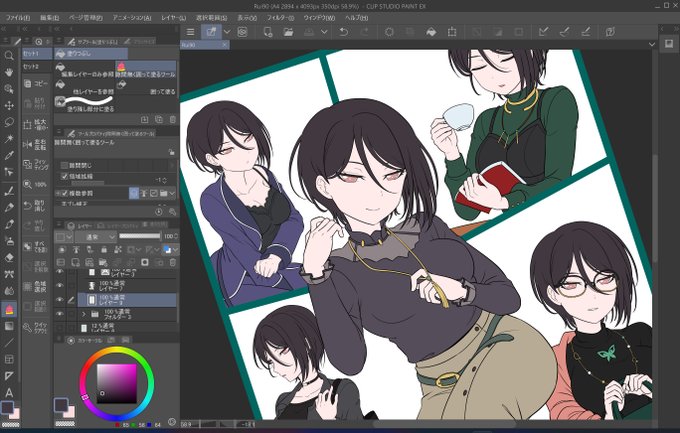Viewport: 680px width, 433px height.
Task: Click the lock layer icon
Action: [x=104, y=249]
